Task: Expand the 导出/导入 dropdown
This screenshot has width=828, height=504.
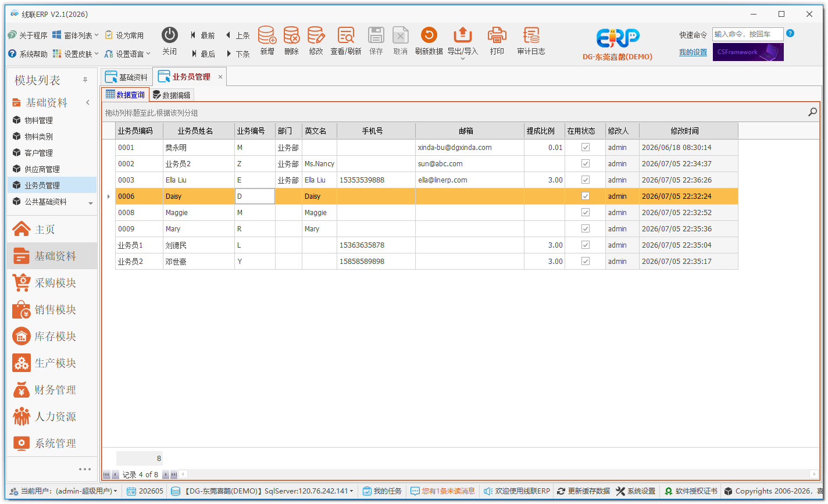Action: pyautogui.click(x=463, y=58)
